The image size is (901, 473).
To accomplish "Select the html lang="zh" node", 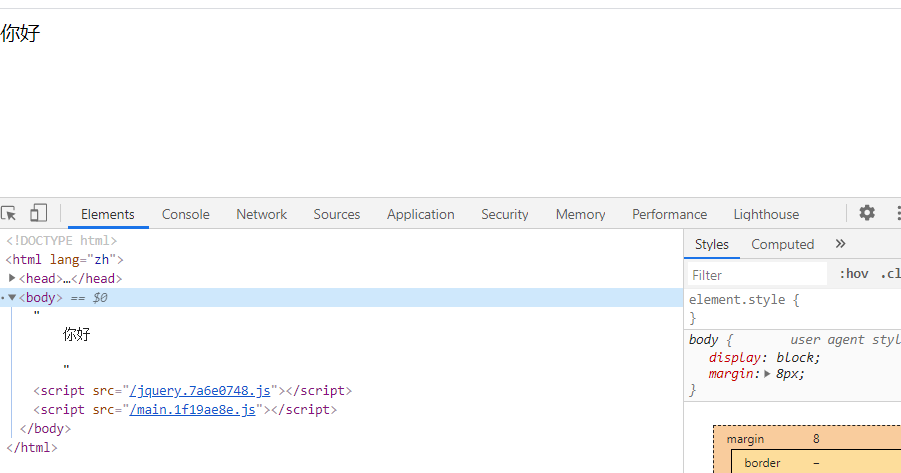I will [x=64, y=260].
